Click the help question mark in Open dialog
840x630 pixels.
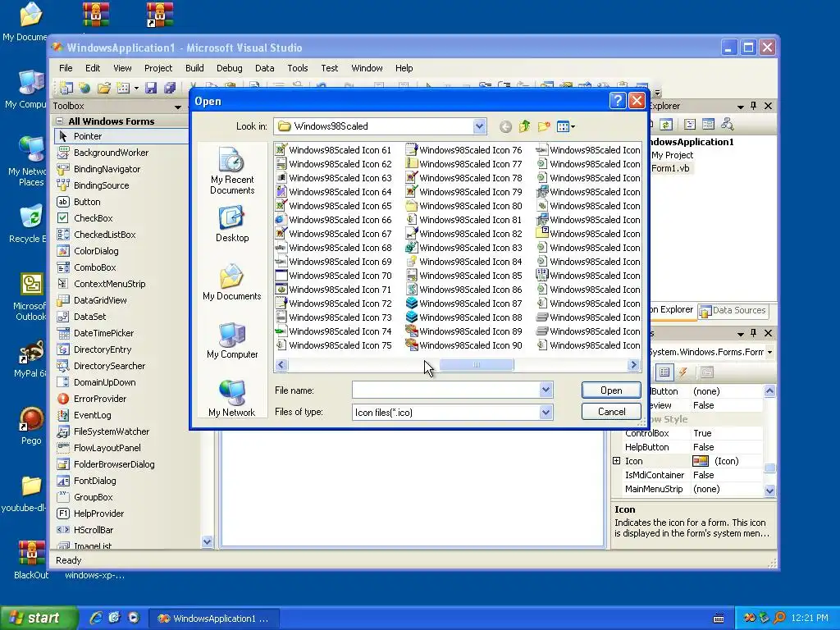(x=618, y=101)
